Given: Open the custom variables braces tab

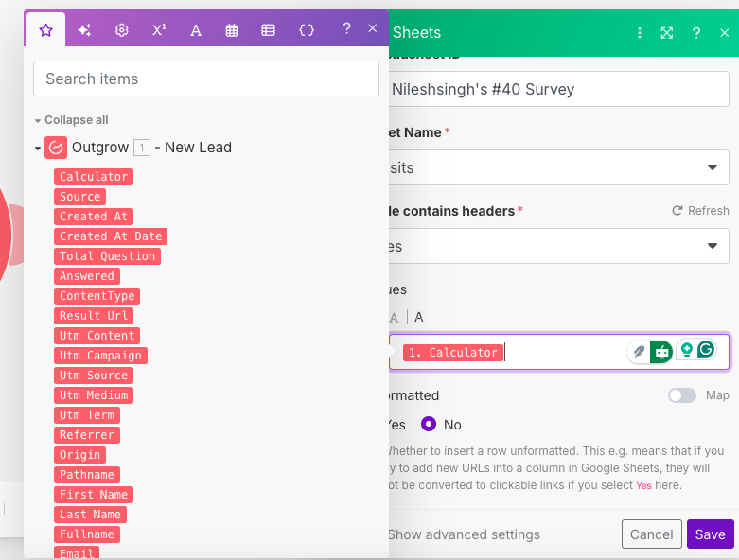Looking at the screenshot, I should (307, 30).
